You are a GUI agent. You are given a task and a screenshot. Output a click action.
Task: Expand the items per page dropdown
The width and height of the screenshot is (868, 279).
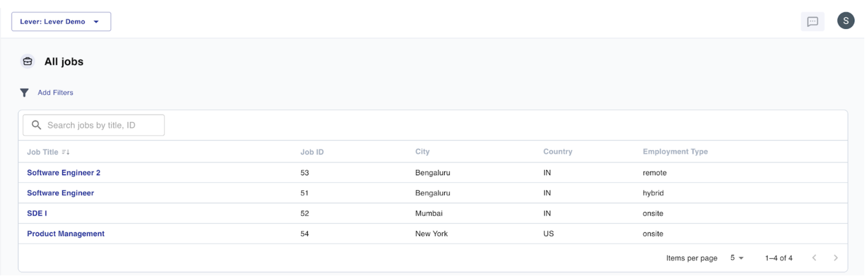point(737,258)
